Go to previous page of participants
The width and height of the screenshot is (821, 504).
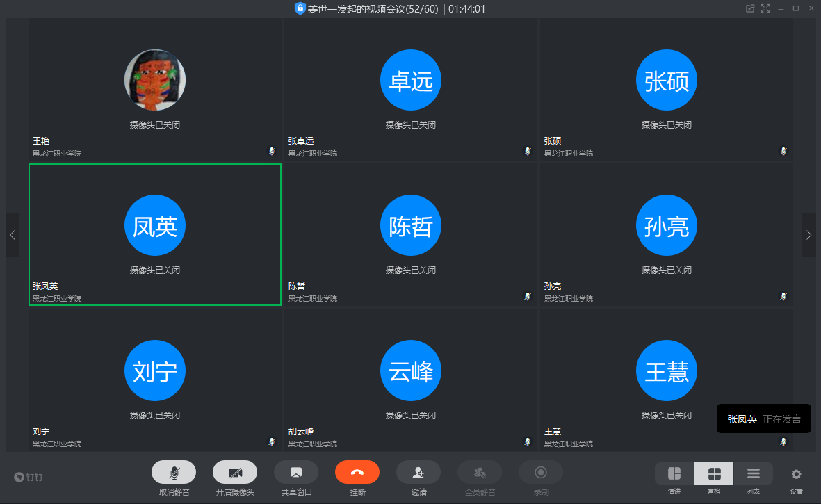(13, 235)
